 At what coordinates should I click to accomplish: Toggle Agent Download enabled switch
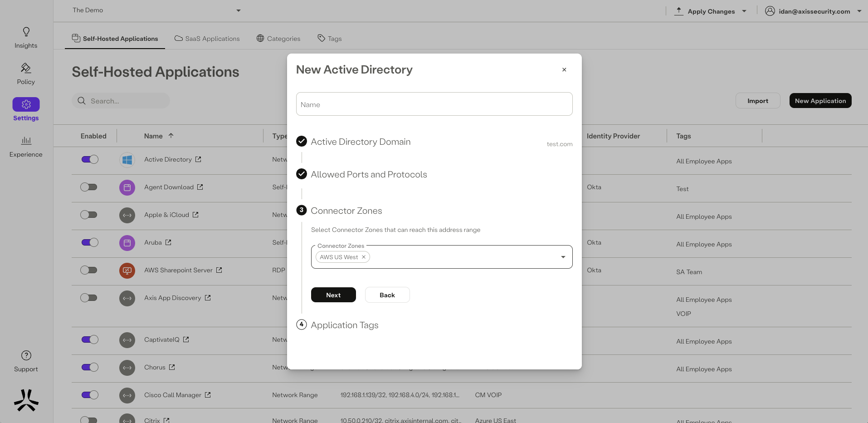pyautogui.click(x=89, y=187)
